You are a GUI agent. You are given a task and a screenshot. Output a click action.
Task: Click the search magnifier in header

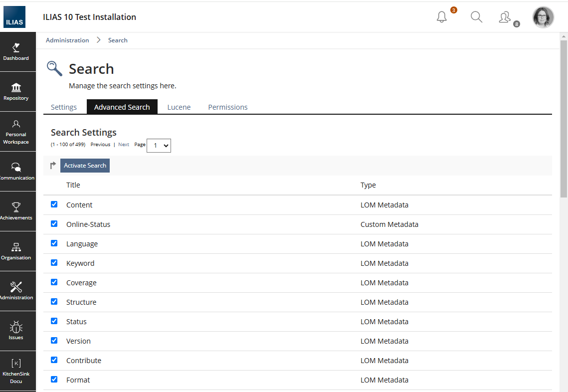pos(476,17)
